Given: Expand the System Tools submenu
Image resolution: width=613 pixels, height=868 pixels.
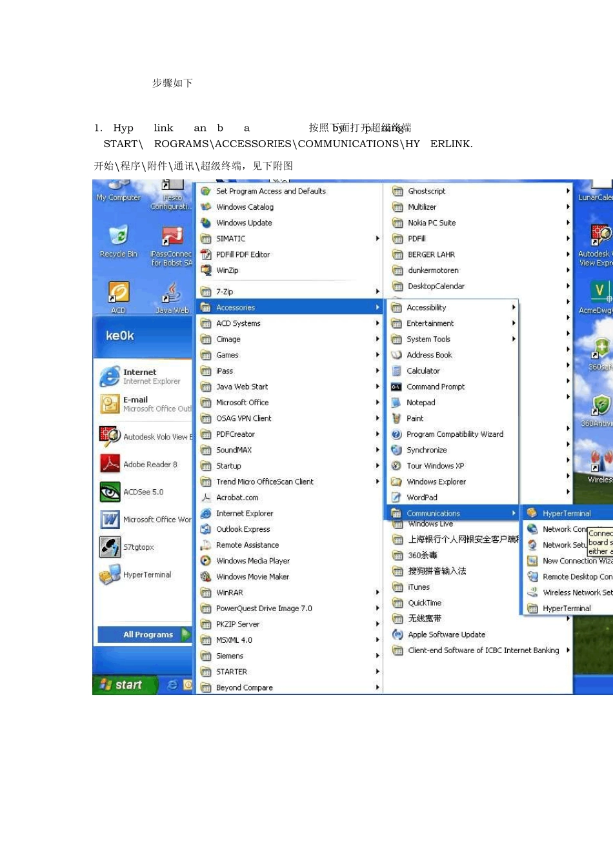Looking at the screenshot, I should tap(452, 339).
